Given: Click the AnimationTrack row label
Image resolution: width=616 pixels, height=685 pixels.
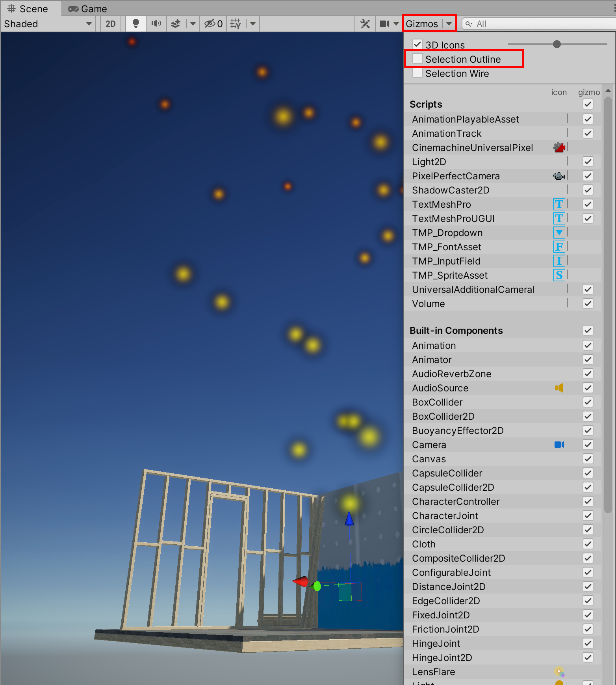Looking at the screenshot, I should 447,134.
